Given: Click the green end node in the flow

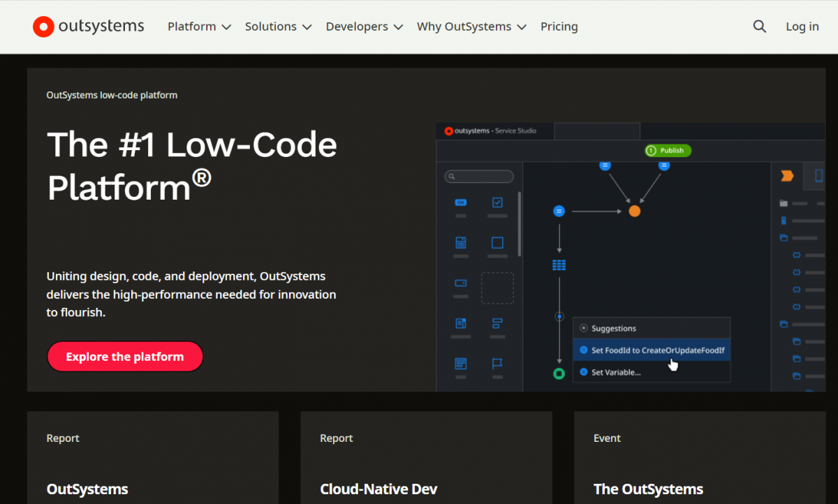Looking at the screenshot, I should click(559, 373).
